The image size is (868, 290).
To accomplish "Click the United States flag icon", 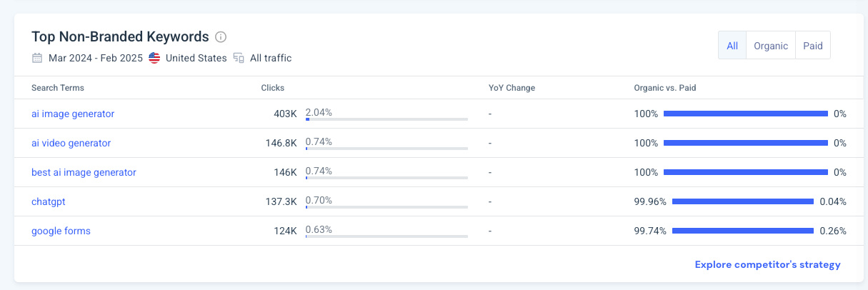I will point(154,58).
